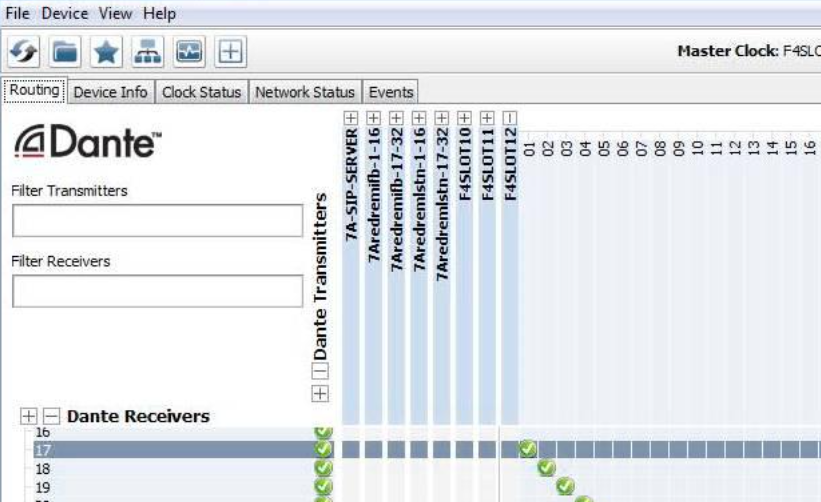Open the File menu

pos(17,13)
